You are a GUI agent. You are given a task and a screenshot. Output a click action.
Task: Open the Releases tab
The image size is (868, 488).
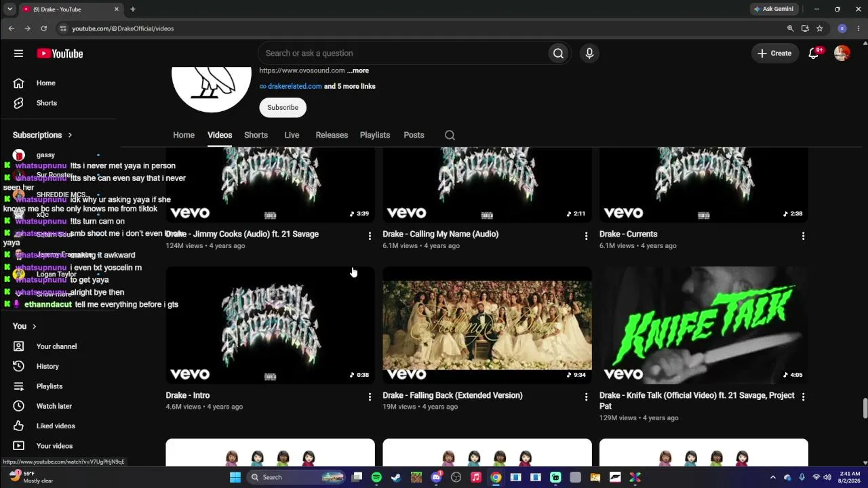tap(332, 135)
